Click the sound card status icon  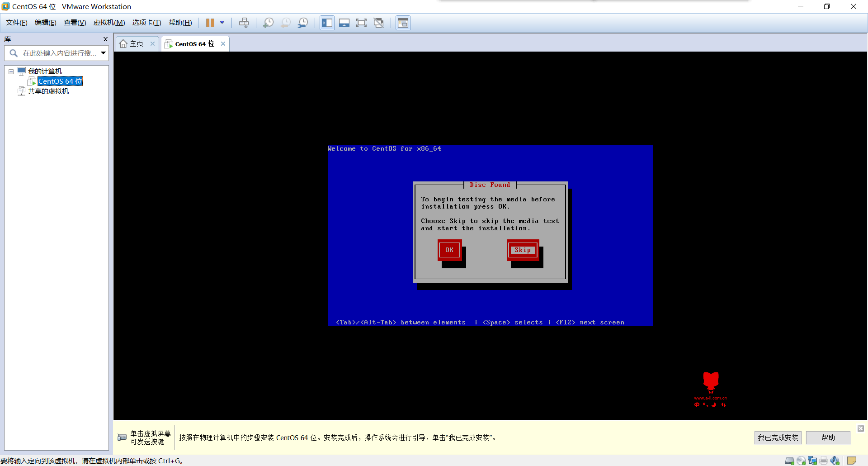pos(835,461)
